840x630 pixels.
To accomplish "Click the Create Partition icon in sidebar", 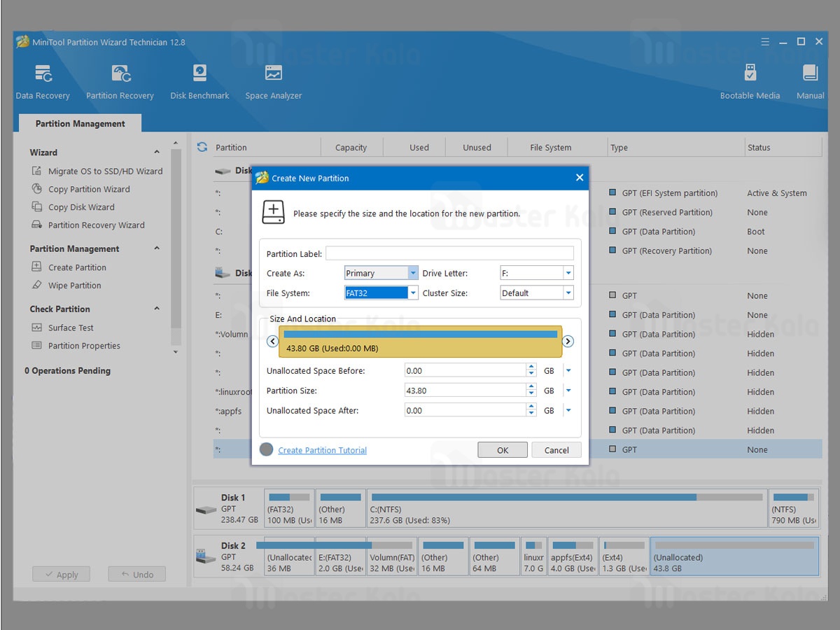I will click(37, 267).
